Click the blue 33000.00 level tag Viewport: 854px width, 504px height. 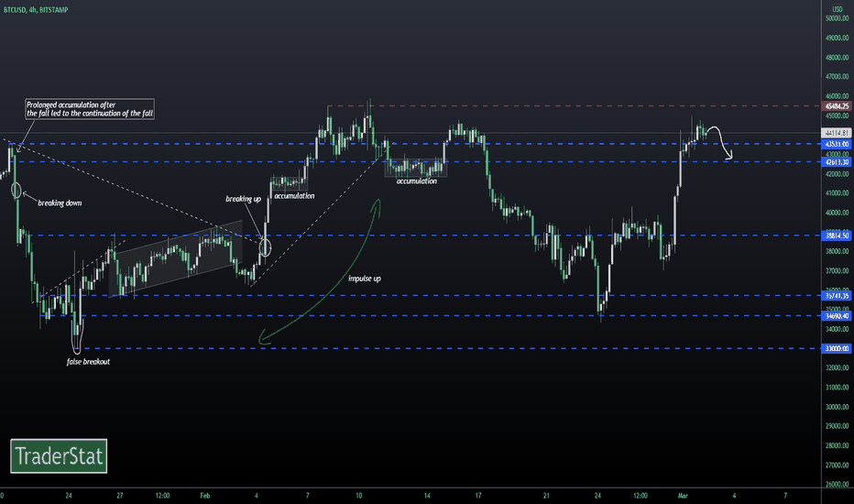click(837, 348)
